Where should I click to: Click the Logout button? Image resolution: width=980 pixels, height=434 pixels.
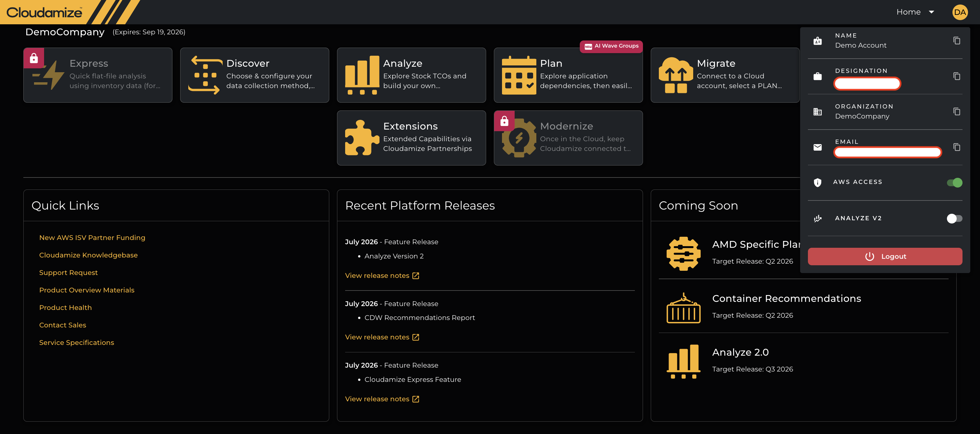tap(885, 257)
